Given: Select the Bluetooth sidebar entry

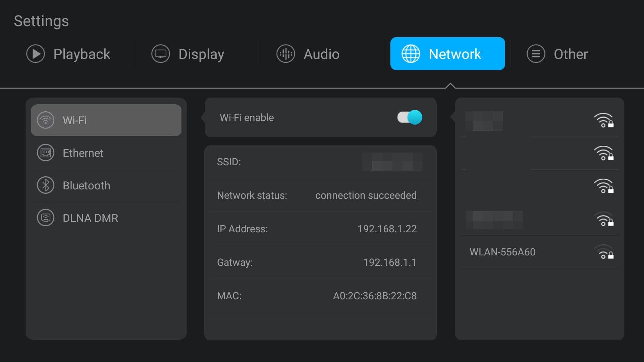Looking at the screenshot, I should 86,185.
